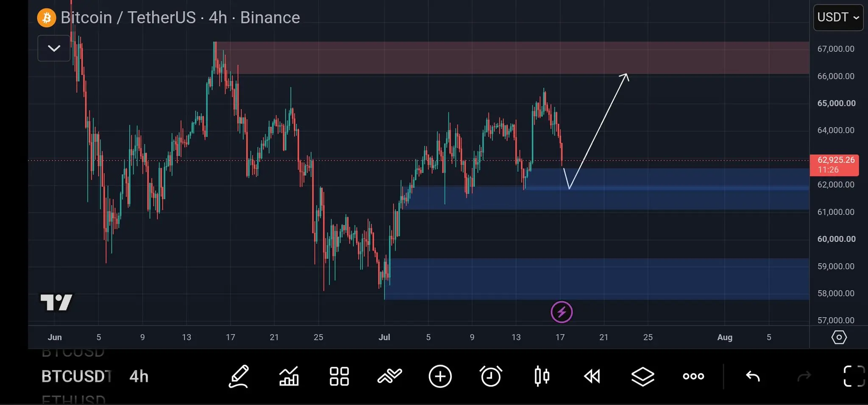Image resolution: width=868 pixels, height=405 pixels.
Task: Open the object tree layers icon
Action: click(x=643, y=376)
